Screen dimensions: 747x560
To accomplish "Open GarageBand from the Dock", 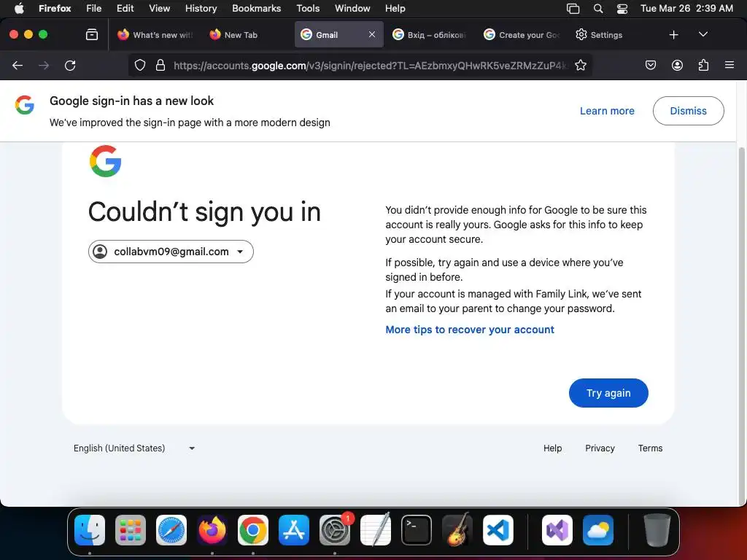I will click(x=457, y=530).
